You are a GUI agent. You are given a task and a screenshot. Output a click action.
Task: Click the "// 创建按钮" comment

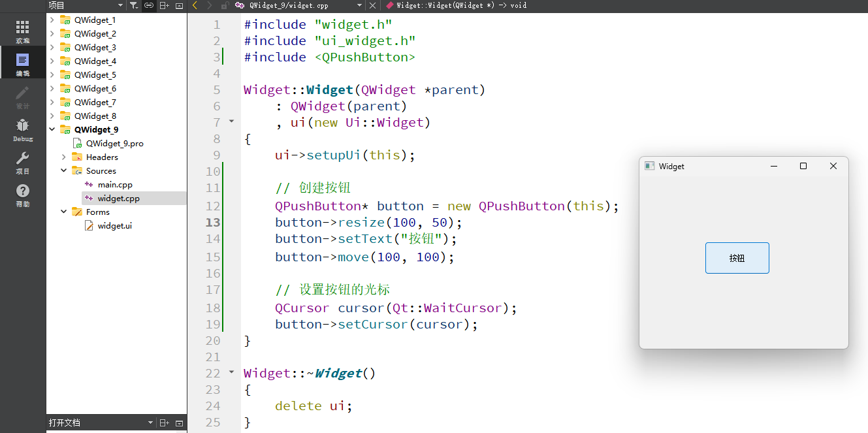pyautogui.click(x=313, y=188)
